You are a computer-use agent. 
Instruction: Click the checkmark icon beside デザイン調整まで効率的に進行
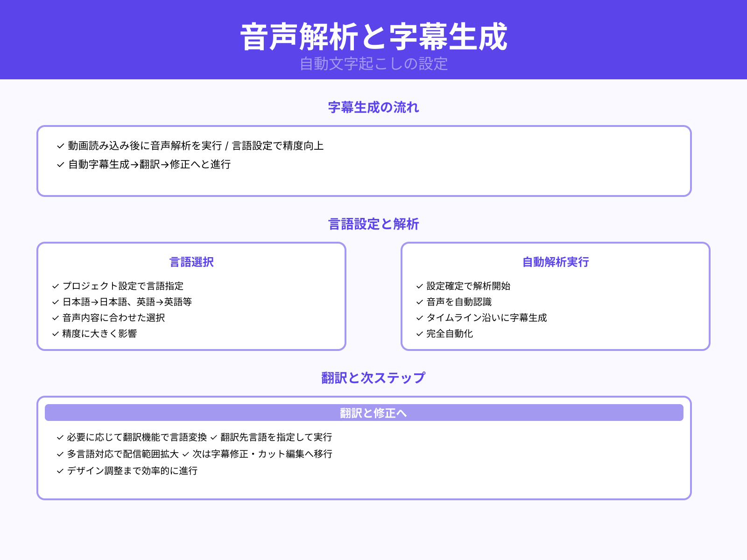[59, 471]
